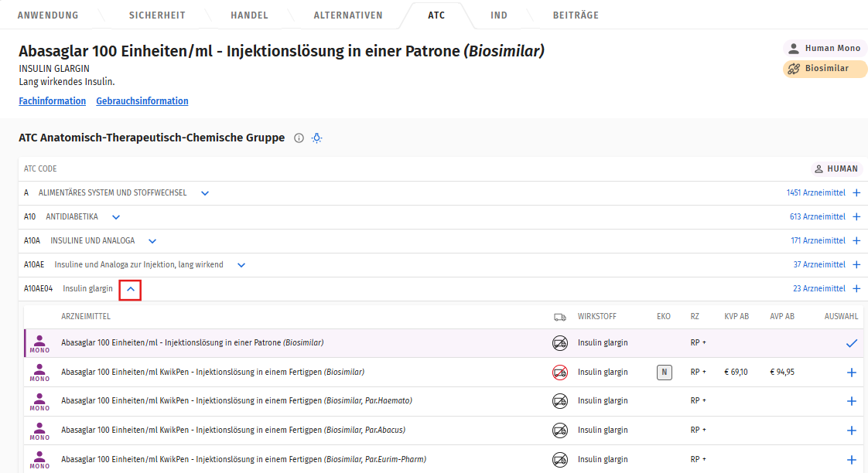Click the delivery truck column header icon
This screenshot has height=473, width=868.
click(559, 317)
